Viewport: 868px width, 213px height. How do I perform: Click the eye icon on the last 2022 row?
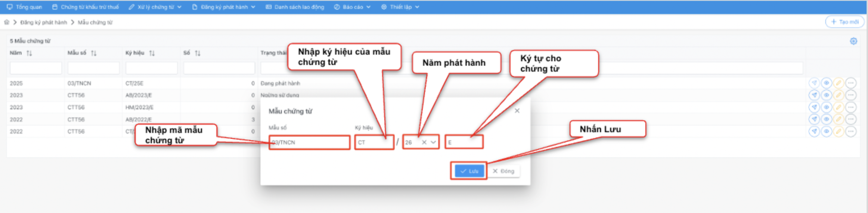(x=827, y=132)
